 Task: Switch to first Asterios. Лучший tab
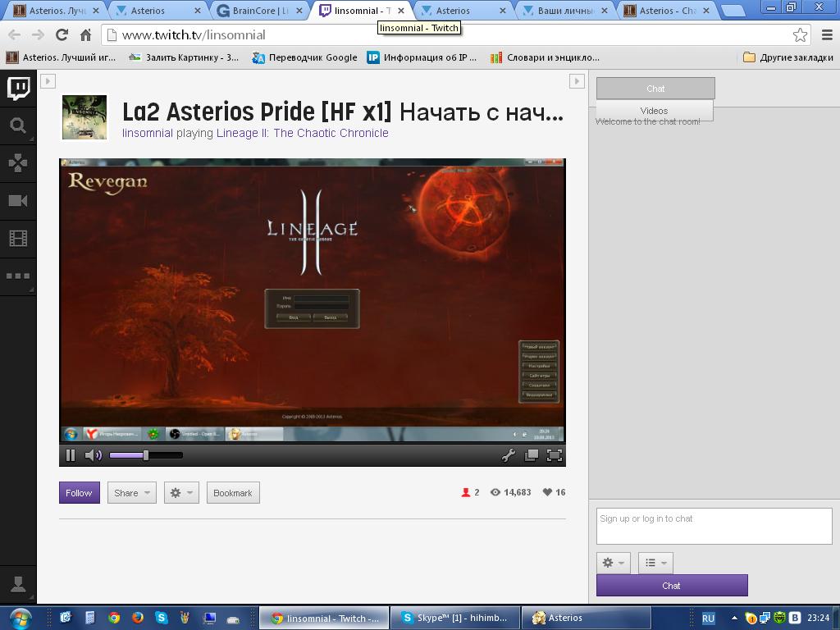(57, 10)
